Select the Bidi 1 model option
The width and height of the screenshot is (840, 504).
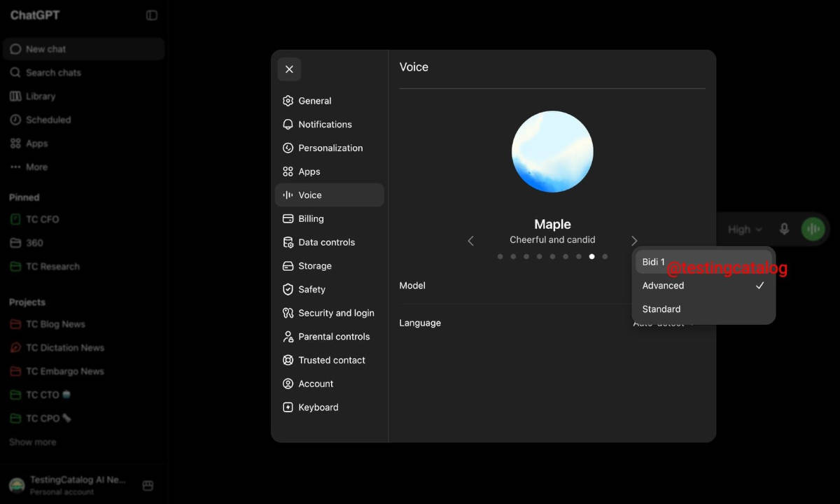pyautogui.click(x=703, y=262)
